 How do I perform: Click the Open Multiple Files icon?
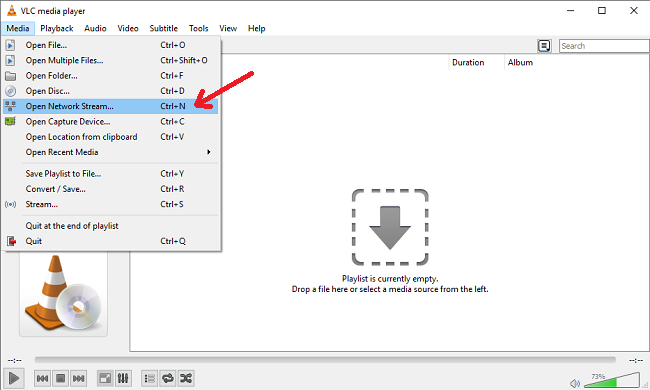coord(10,60)
